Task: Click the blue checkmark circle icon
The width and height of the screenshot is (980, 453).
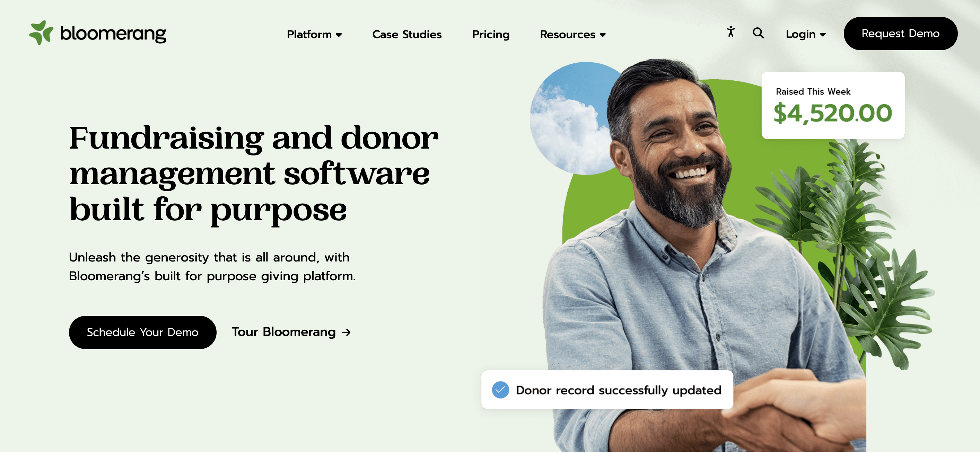Action: (x=500, y=390)
